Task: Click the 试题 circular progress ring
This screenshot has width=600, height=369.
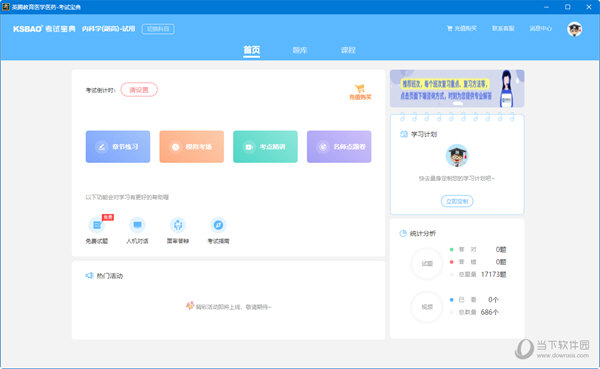Action: click(427, 263)
